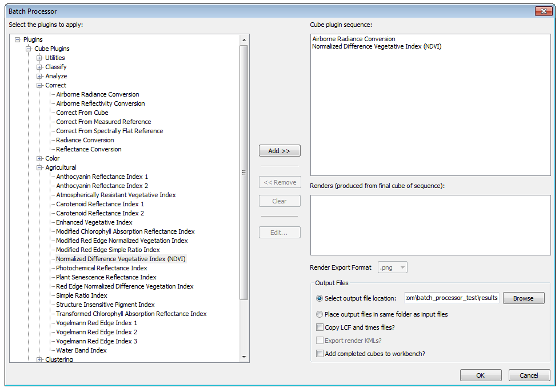559x392 pixels.
Task: Cancel the Batch Processor dialog
Action: coord(529,375)
